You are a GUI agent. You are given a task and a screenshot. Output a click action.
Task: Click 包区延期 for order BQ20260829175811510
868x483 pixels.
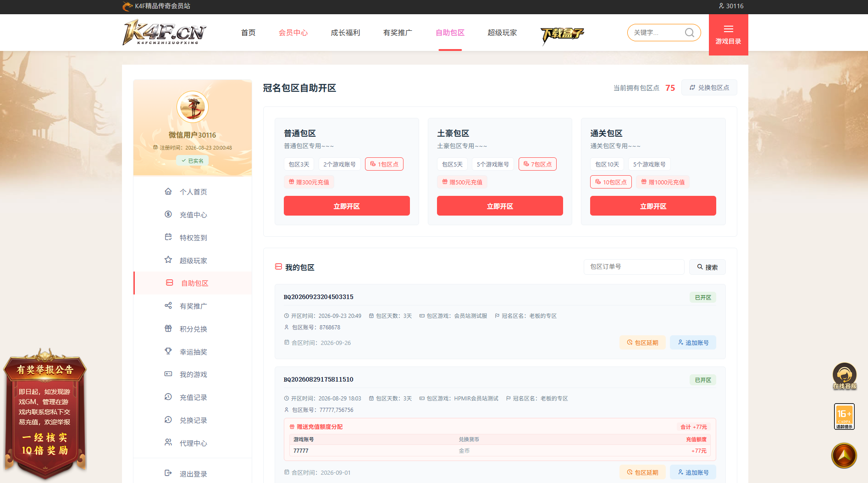[x=642, y=472]
